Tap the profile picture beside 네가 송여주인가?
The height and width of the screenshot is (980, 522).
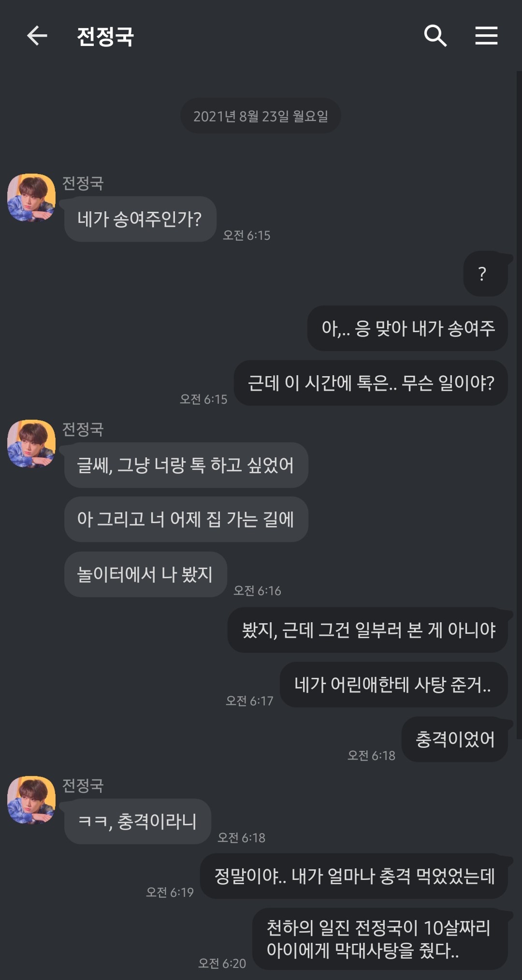(31, 198)
